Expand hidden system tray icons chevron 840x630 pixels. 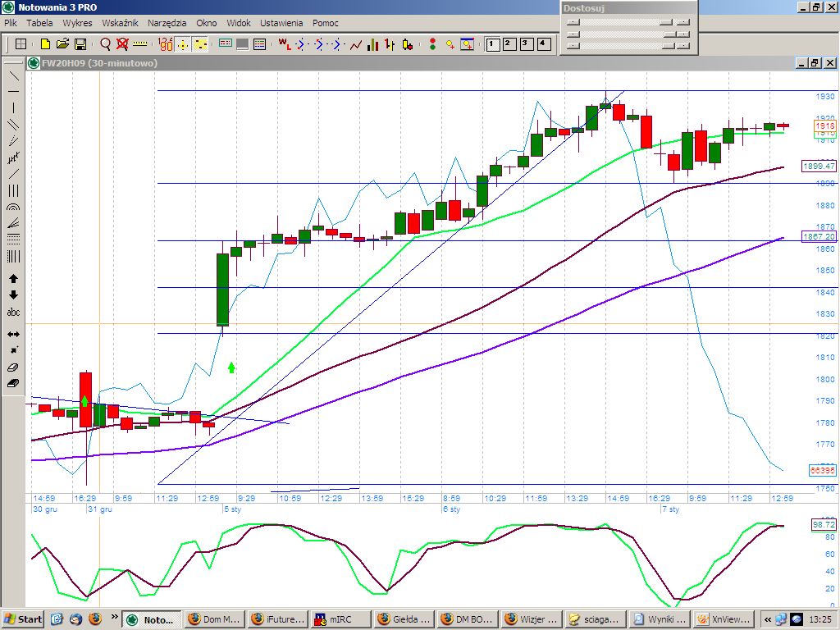(x=767, y=619)
